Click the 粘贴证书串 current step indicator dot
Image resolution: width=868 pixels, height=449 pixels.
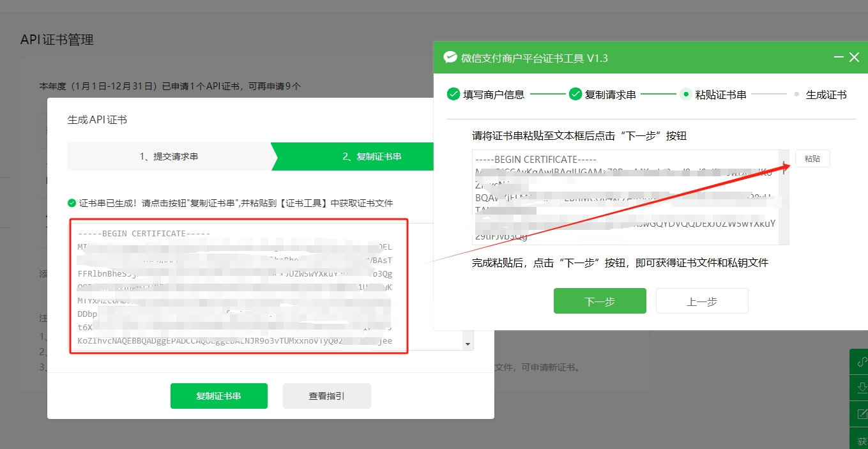tap(686, 94)
